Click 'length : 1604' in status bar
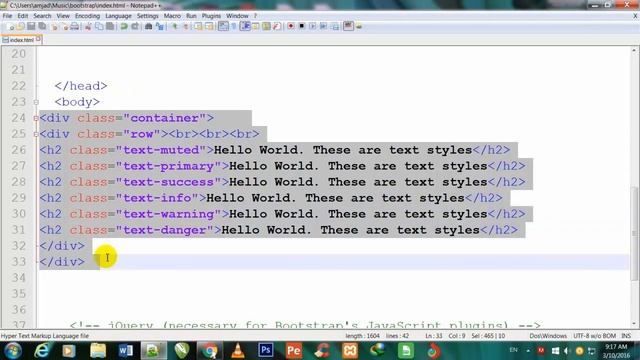The image size is (640, 360). coord(362,336)
